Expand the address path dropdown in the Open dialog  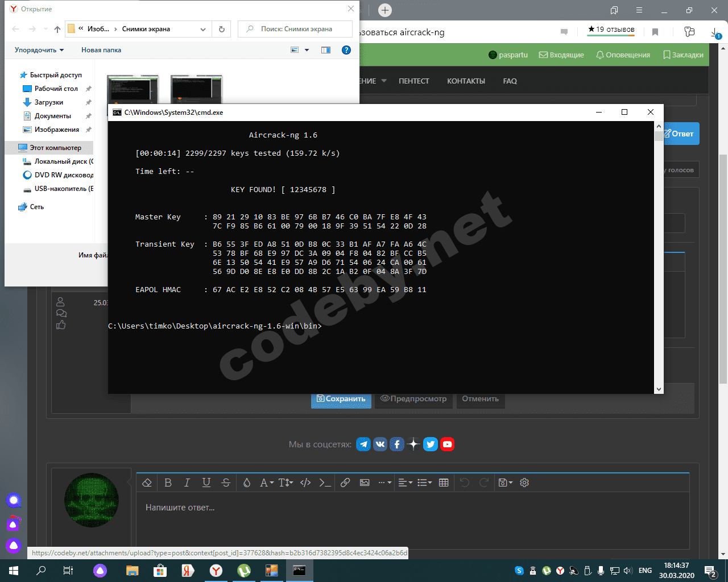203,29
